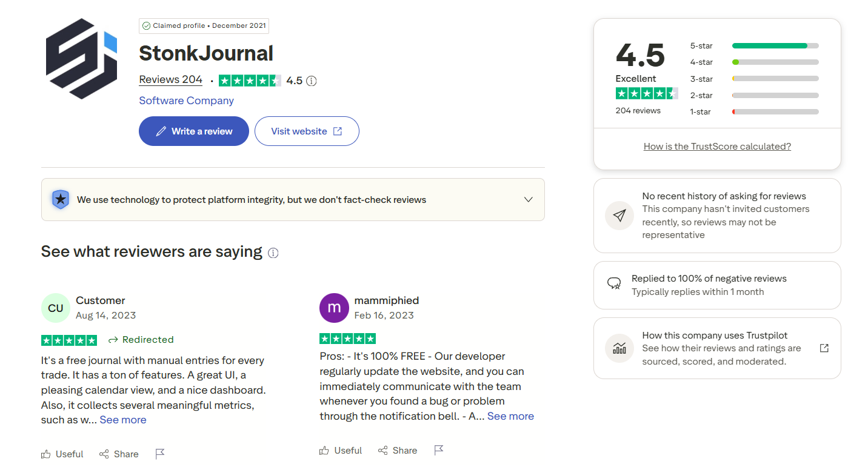Image resolution: width=868 pixels, height=473 pixels.
Task: Click the bar chart Trustpilot usage icon
Action: pyautogui.click(x=619, y=348)
